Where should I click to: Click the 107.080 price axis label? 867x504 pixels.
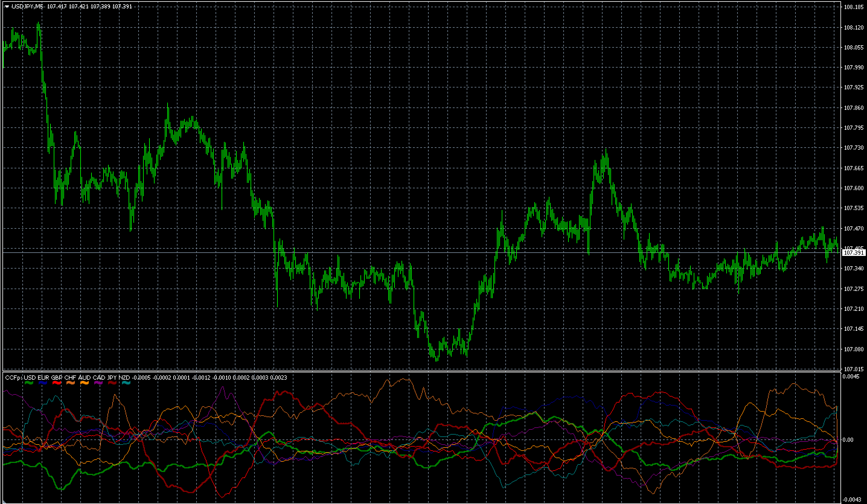click(x=854, y=349)
